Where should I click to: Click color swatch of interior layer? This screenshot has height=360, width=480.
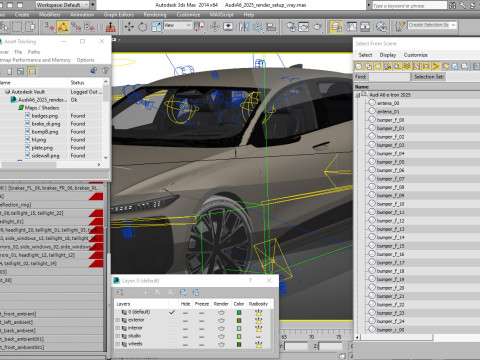[x=239, y=329]
